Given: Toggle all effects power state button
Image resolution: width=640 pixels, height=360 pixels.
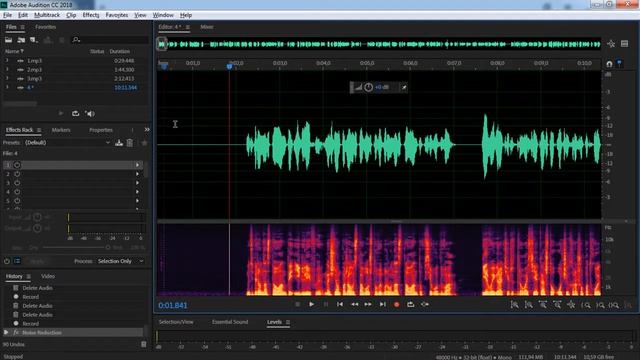Looking at the screenshot, I should [7, 261].
